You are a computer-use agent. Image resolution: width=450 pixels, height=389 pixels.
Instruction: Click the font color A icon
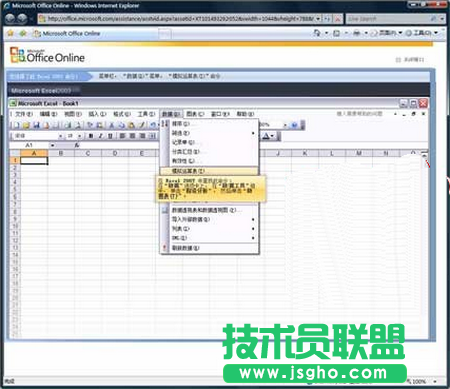266,136
